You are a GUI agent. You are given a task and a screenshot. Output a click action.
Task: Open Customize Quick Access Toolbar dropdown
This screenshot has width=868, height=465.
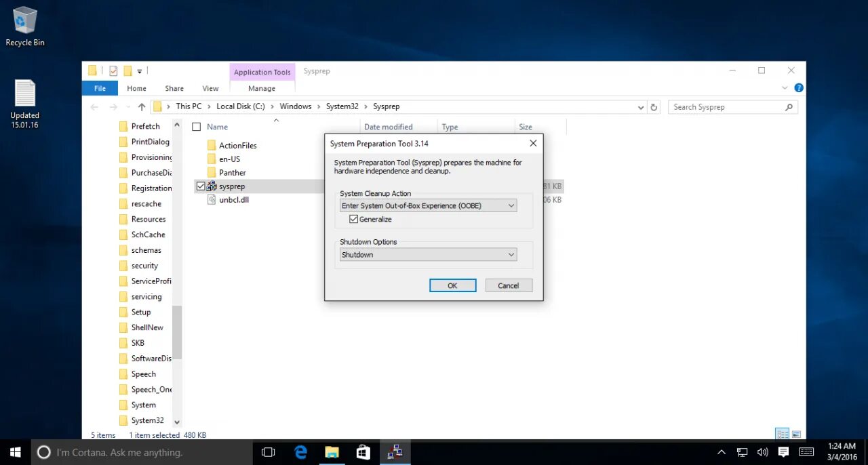pos(140,71)
